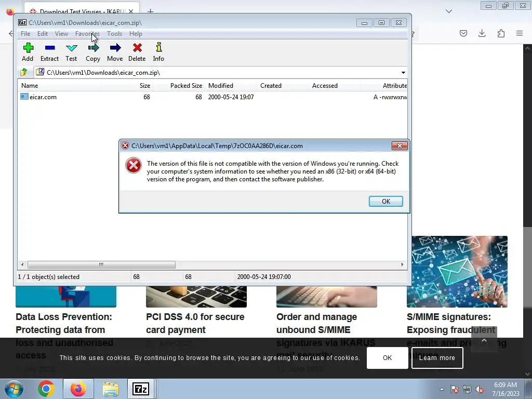Sort by the Accessed column header
Image resolution: width=532 pixels, height=399 pixels.
click(x=335, y=86)
